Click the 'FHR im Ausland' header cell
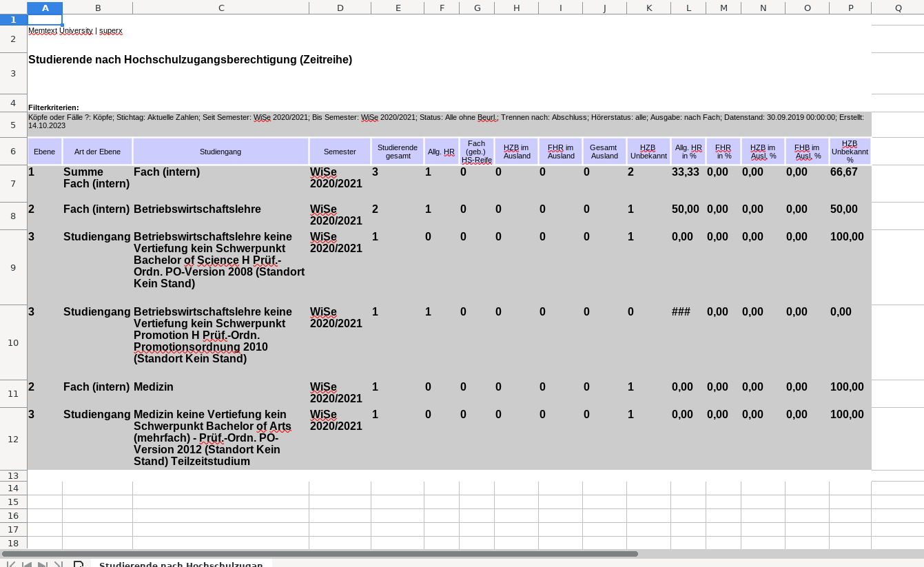Screen dimensions: 924x567 (x=560, y=152)
